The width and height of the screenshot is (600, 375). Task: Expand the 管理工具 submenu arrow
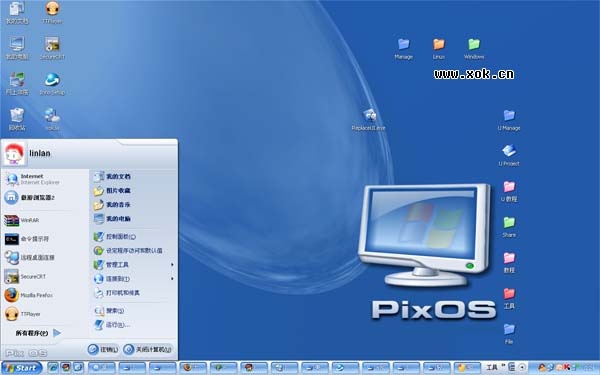(x=172, y=265)
